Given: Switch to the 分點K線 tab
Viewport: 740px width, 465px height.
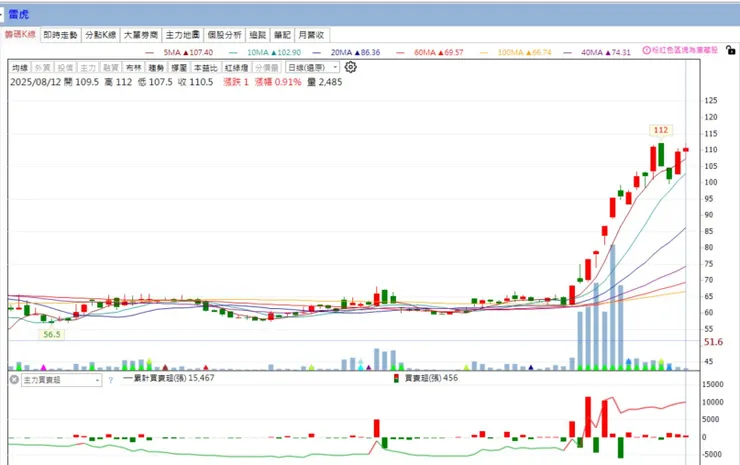Looking at the screenshot, I should click(x=101, y=35).
